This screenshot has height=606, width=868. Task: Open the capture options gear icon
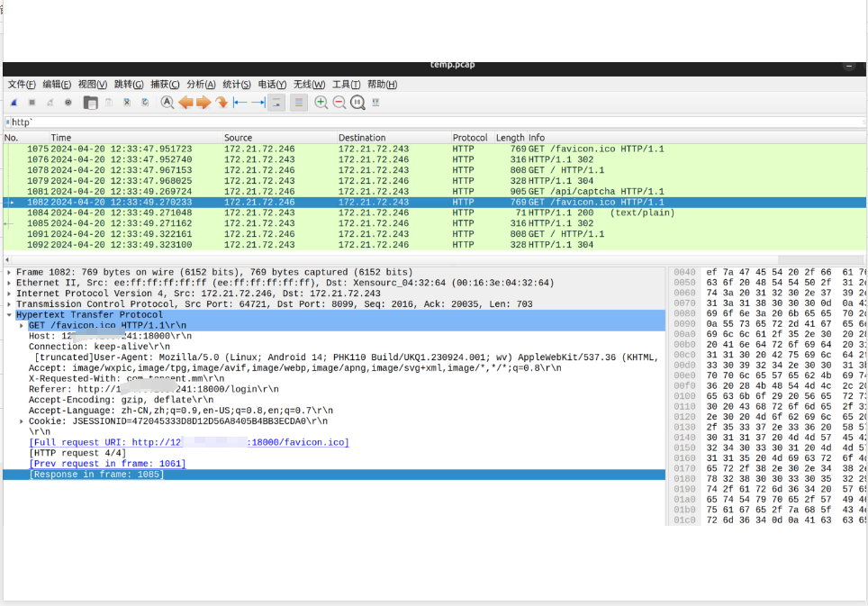click(x=68, y=103)
